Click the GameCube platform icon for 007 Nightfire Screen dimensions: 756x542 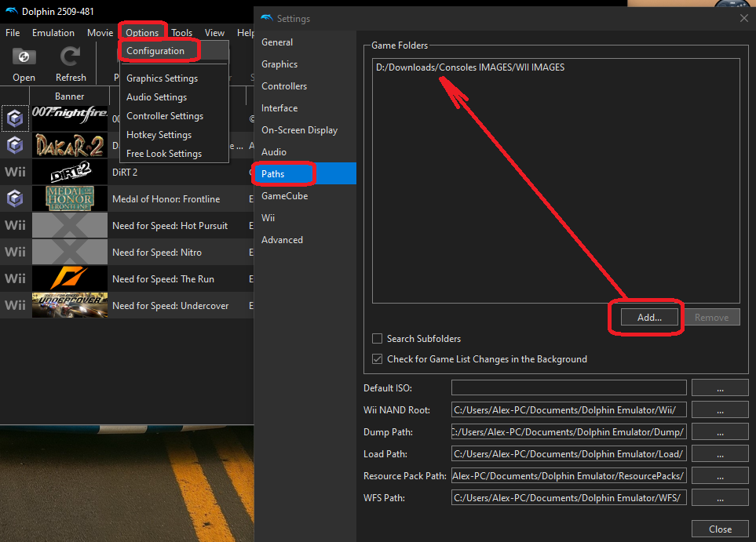point(15,118)
